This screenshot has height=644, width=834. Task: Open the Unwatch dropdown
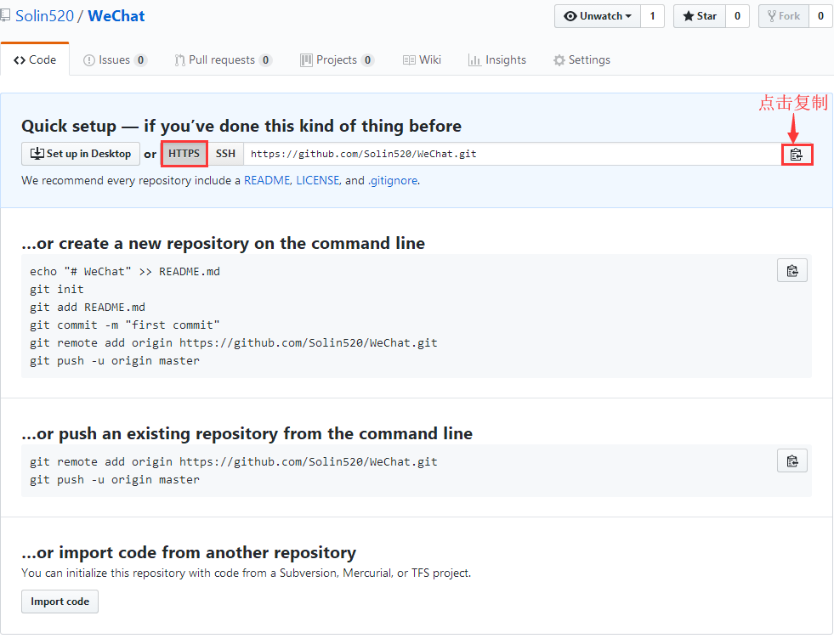point(598,16)
